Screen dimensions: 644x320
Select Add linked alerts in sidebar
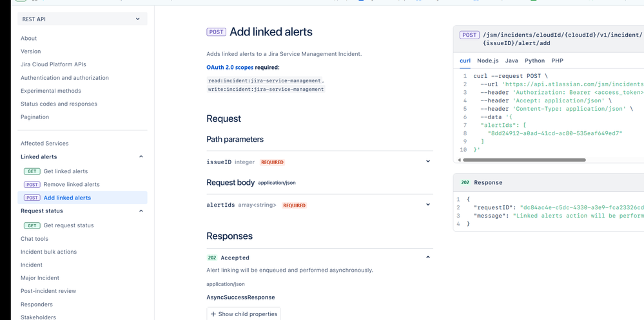coord(82,197)
